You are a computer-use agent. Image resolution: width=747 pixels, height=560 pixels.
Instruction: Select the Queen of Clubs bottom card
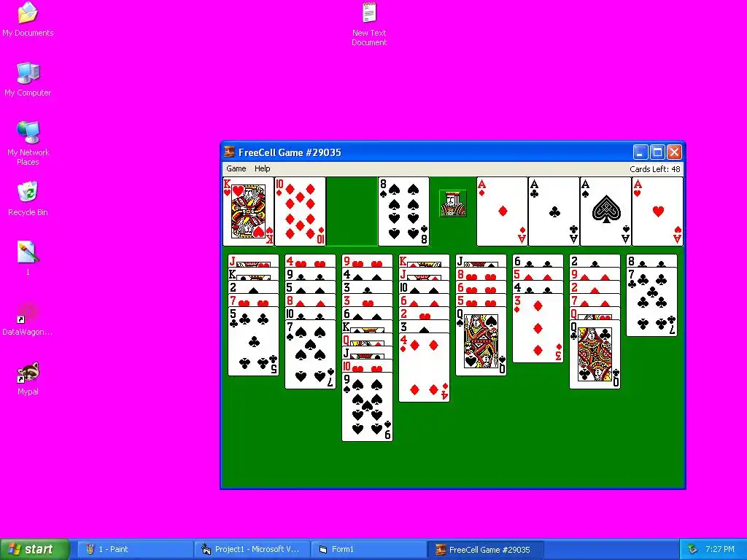(595, 355)
